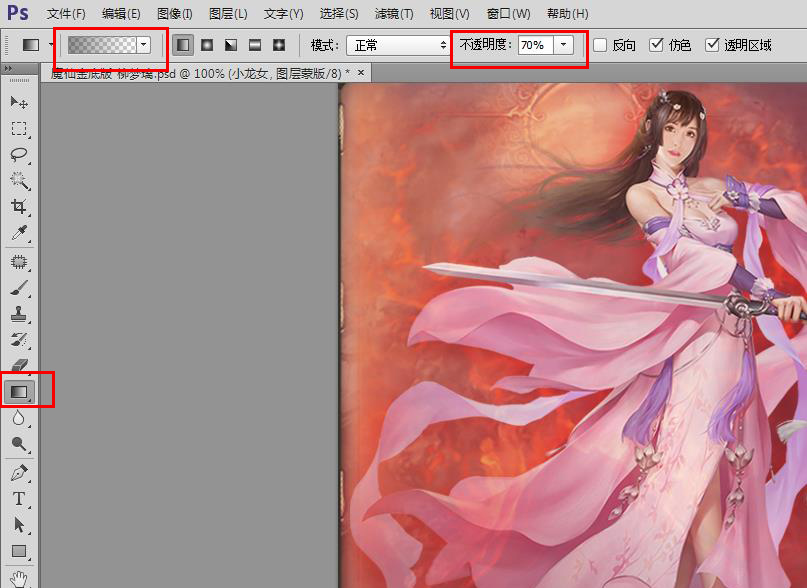This screenshot has height=588, width=807.
Task: Toggle the 仿色 (Dither) checkbox
Action: coord(656,45)
